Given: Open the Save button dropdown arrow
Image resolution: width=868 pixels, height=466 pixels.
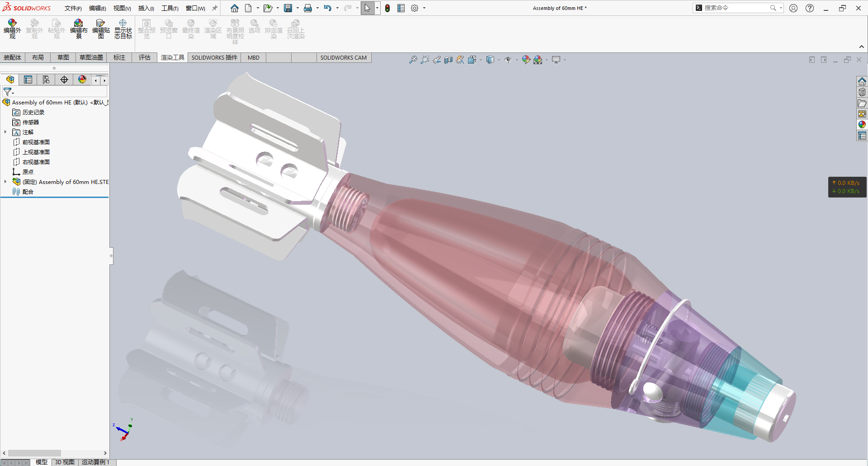Looking at the screenshot, I should (297, 8).
